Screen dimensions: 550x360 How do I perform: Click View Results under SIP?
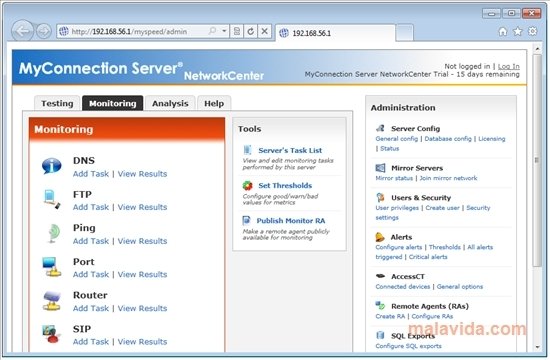142,341
